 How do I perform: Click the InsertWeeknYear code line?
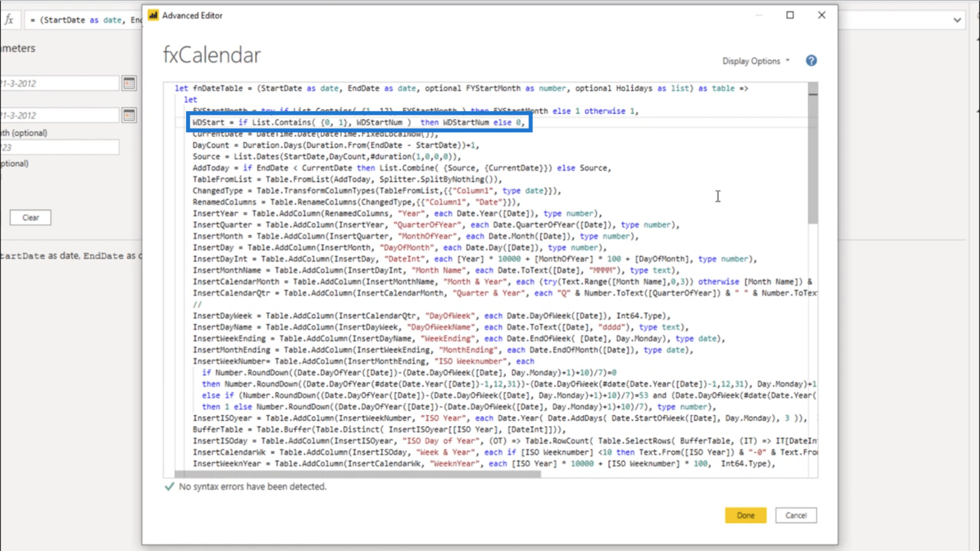(x=484, y=464)
